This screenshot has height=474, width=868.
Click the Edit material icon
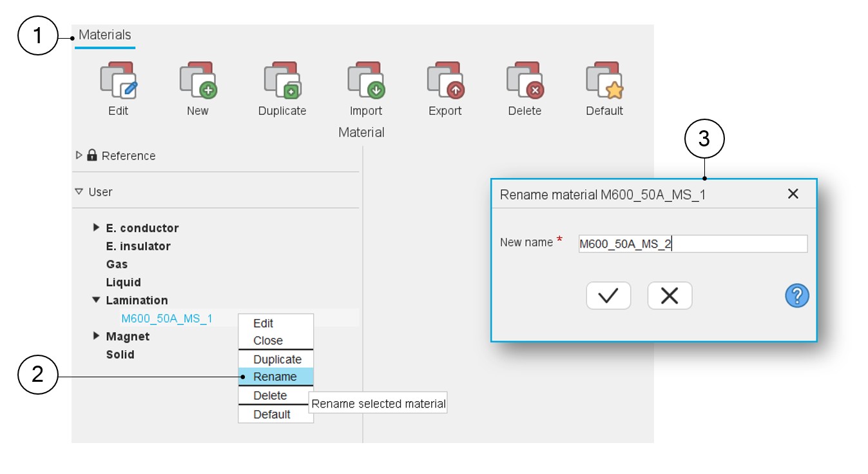119,81
